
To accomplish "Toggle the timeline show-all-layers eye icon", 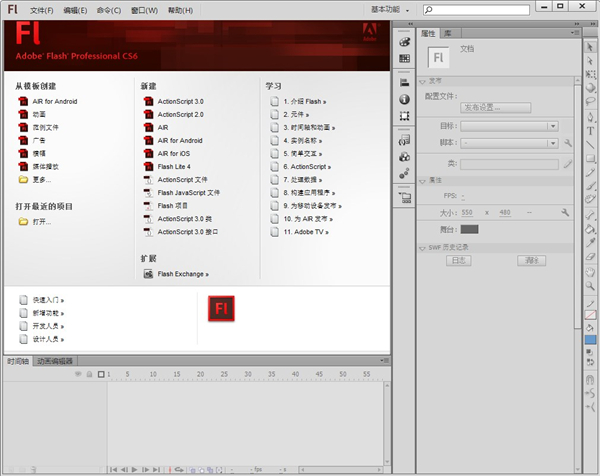I will click(78, 374).
